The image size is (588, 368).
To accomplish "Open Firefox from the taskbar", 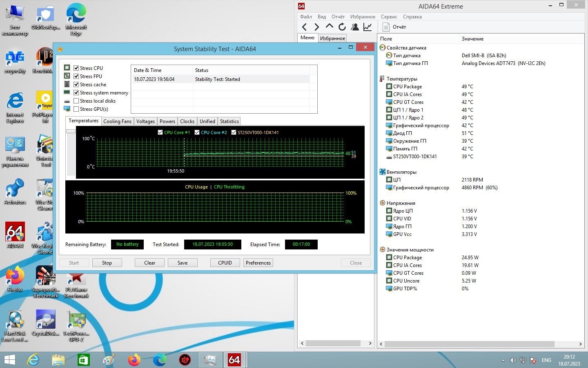I will 134,360.
